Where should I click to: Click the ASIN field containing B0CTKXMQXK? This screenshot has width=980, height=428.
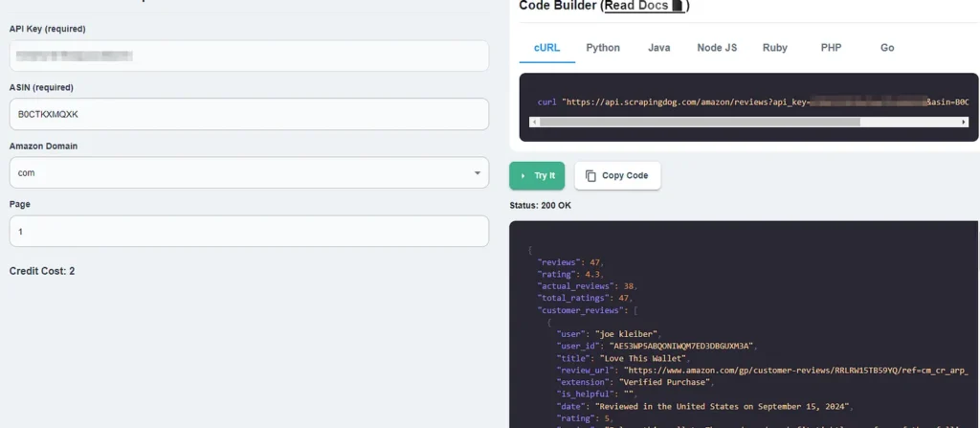click(x=249, y=114)
